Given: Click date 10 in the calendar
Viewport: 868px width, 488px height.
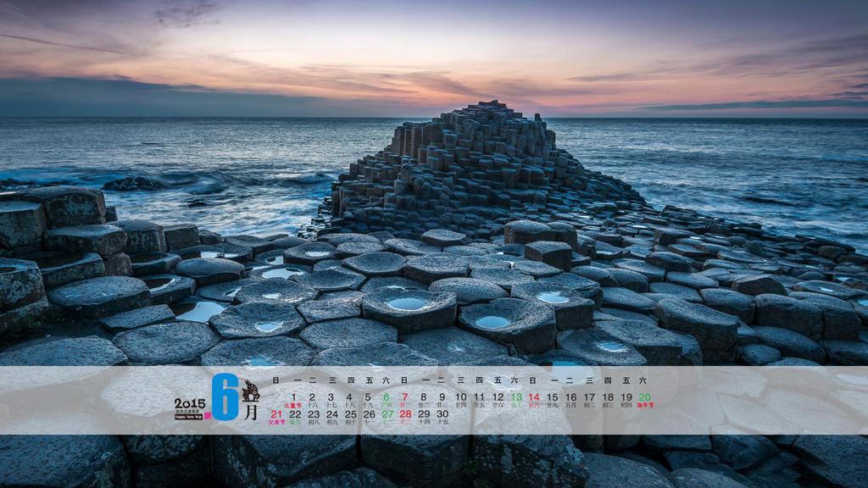Looking at the screenshot, I should click(x=460, y=397).
